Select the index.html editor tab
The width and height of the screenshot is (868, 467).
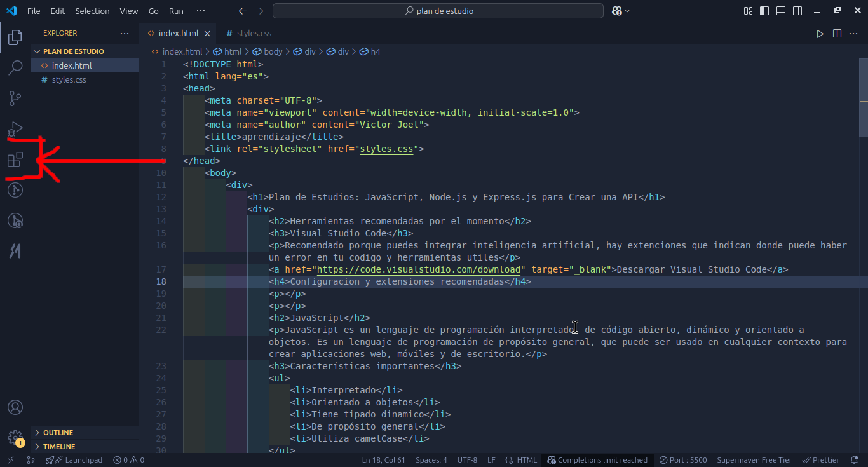pyautogui.click(x=177, y=34)
